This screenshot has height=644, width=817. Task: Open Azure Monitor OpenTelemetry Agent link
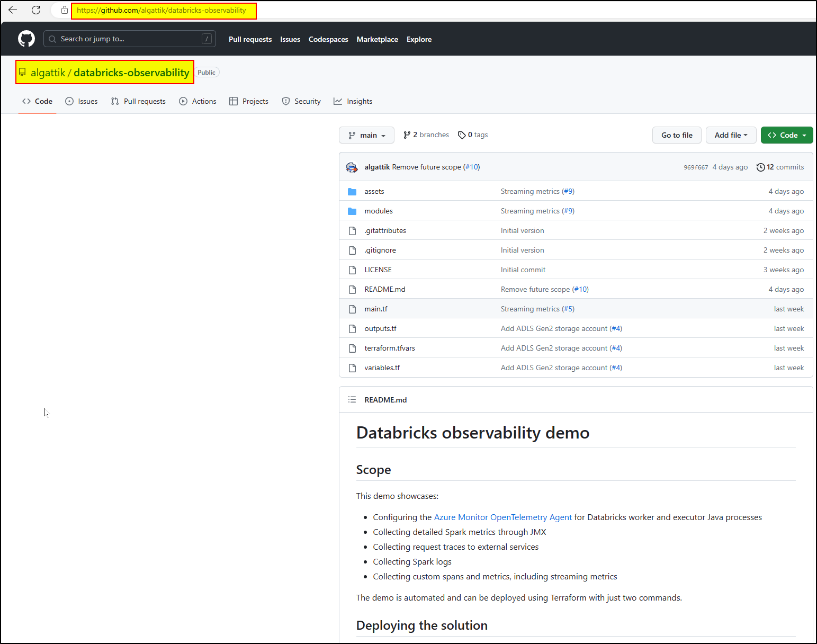click(x=503, y=517)
